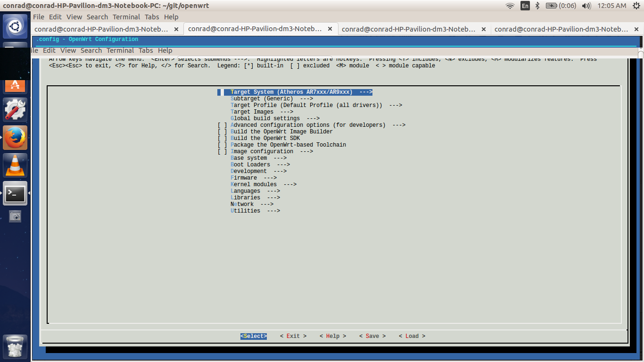
Task: Click the <Select> button
Action: coord(254,337)
